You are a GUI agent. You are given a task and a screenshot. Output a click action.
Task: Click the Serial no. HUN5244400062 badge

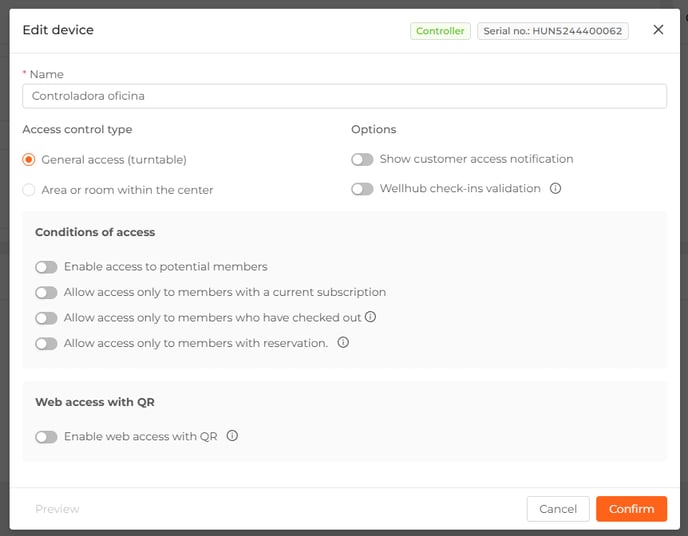click(552, 31)
